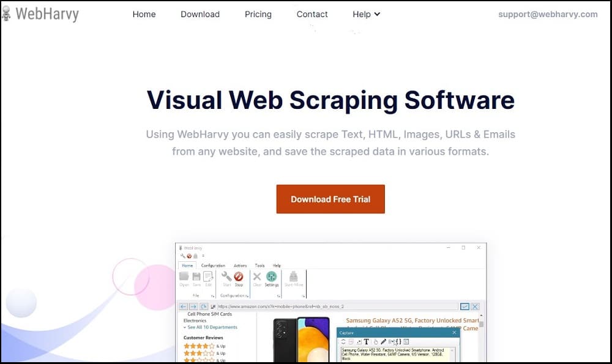
Task: Click the browser forward arrow in app preview
Action: (x=193, y=306)
